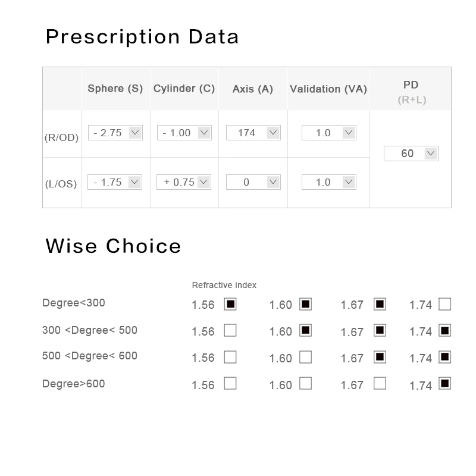The image size is (476, 476).
Task: Check 1.67 index for Degree>600
Action: coord(380,383)
